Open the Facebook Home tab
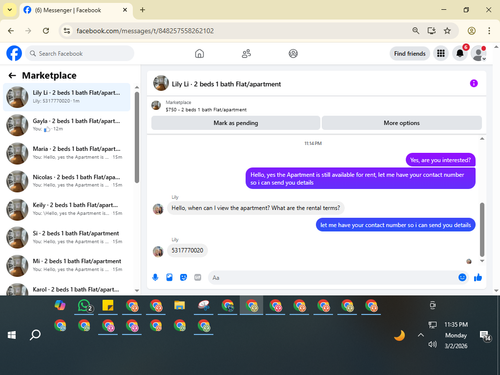The height and width of the screenshot is (375, 500). coord(199,53)
